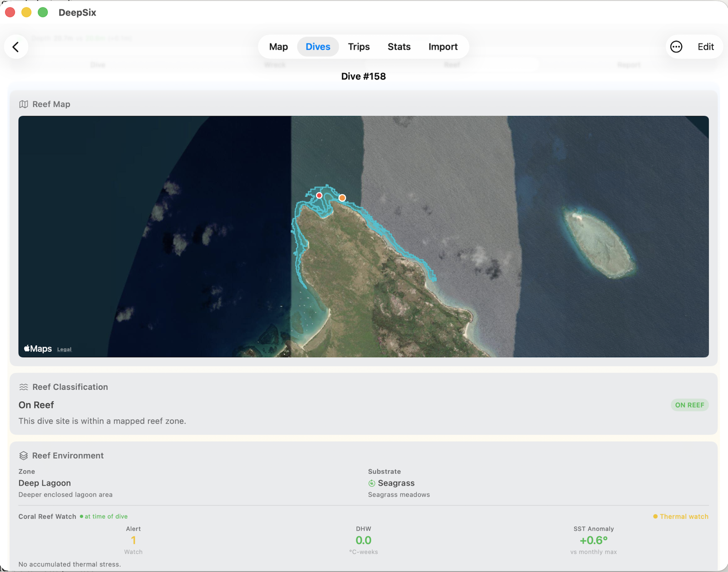Image resolution: width=728 pixels, height=572 pixels.
Task: Click 'No accumulated thermal stress.' text
Action: click(x=70, y=564)
